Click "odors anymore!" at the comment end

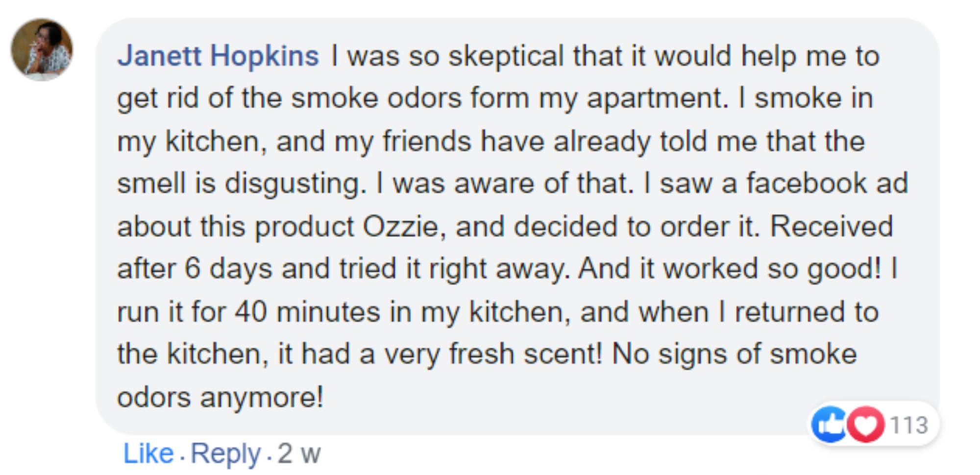(220, 397)
